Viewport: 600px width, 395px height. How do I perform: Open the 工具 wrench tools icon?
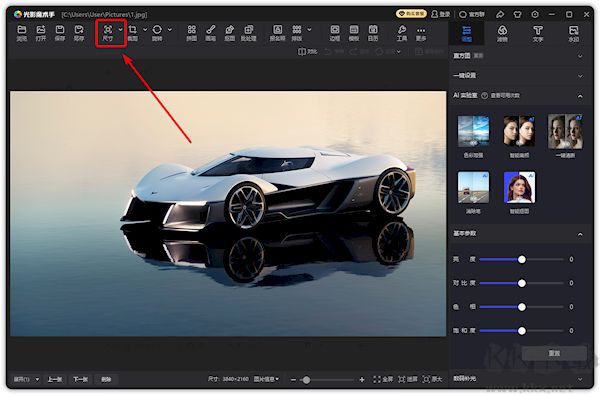pyautogui.click(x=402, y=33)
